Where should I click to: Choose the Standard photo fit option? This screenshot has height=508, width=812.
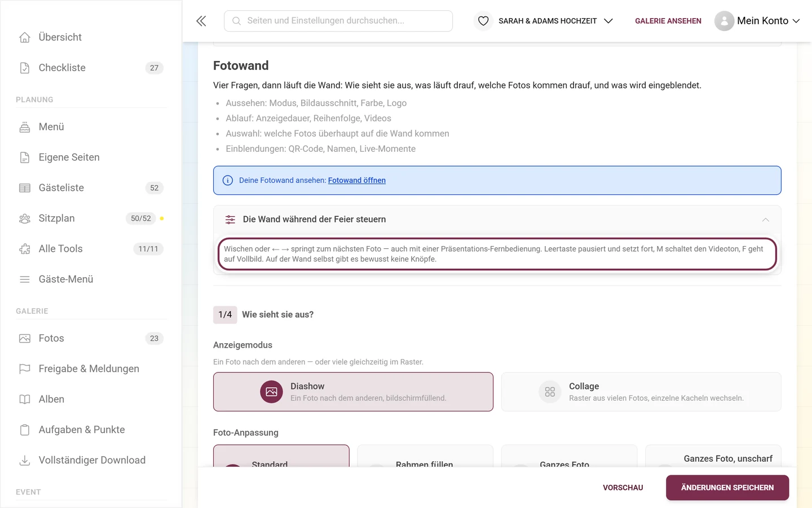coord(281,456)
